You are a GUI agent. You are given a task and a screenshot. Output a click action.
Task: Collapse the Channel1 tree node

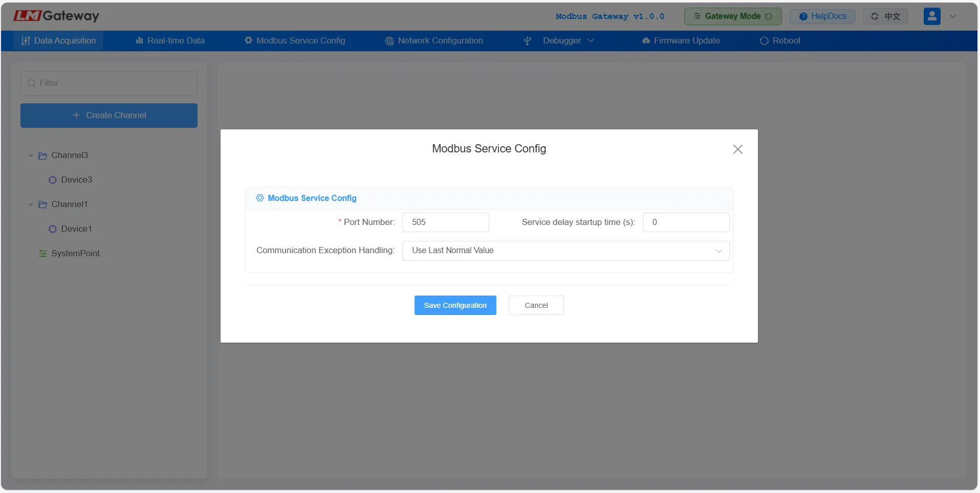[x=31, y=205]
